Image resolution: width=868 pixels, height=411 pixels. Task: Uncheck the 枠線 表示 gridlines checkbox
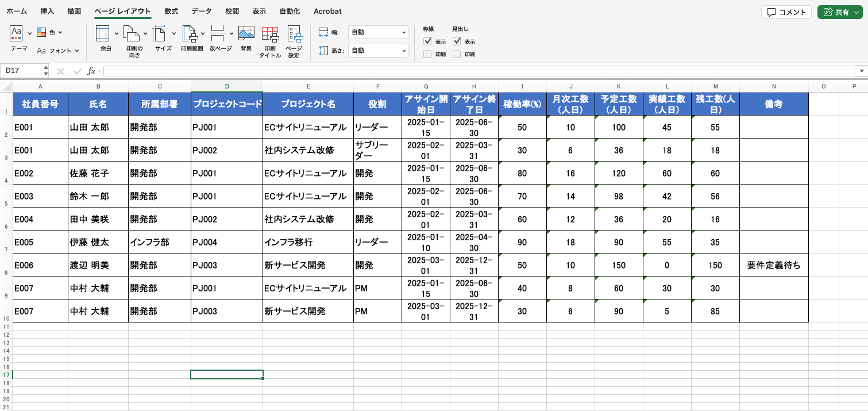pos(427,41)
